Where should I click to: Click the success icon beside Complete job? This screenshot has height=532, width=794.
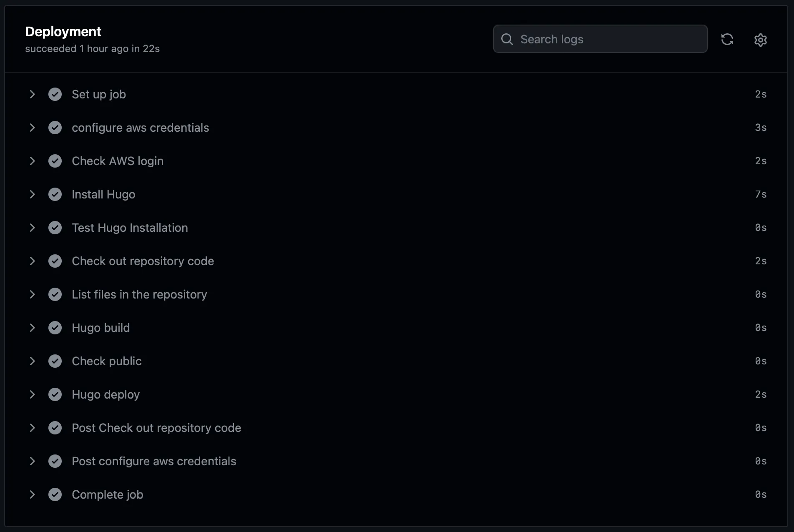55,494
